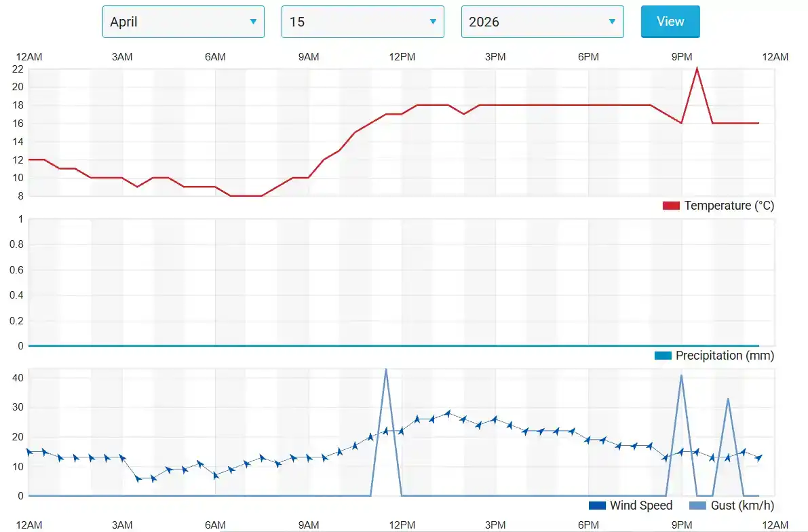Select the highest wind speed arrow marker

(448, 413)
